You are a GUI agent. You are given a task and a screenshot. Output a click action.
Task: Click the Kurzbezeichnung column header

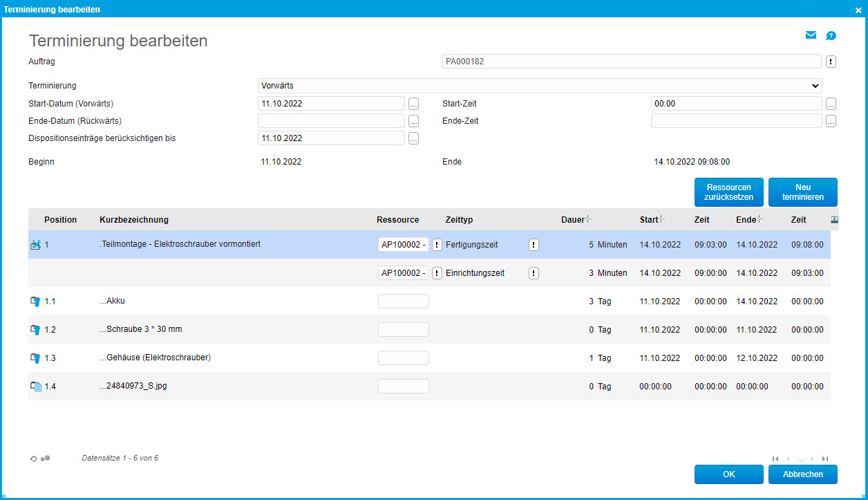pos(134,220)
